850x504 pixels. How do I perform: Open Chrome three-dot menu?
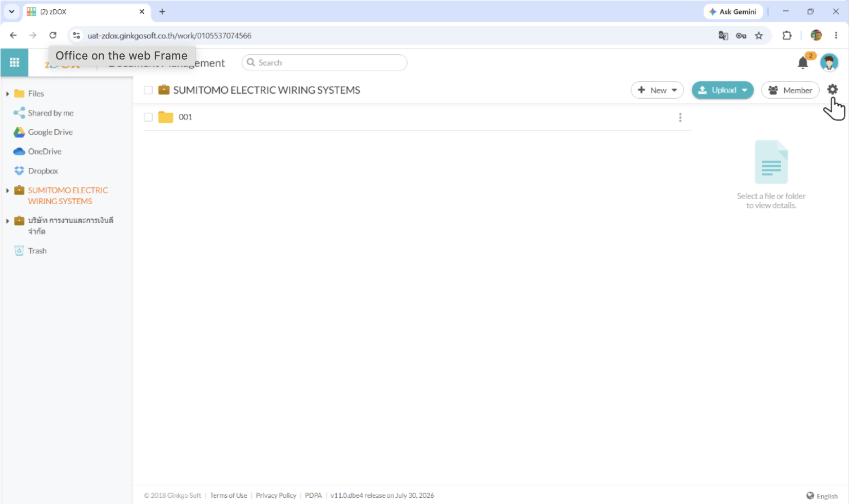tap(836, 35)
